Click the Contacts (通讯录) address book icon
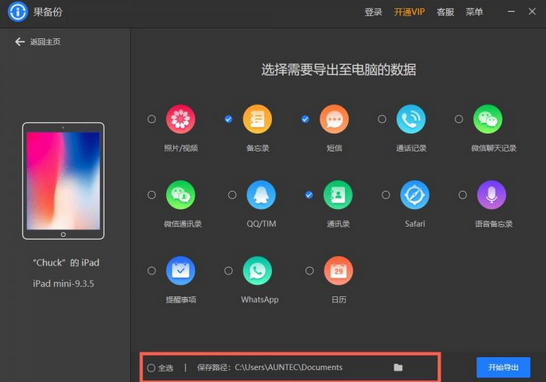The height and width of the screenshot is (382, 546). (338, 195)
